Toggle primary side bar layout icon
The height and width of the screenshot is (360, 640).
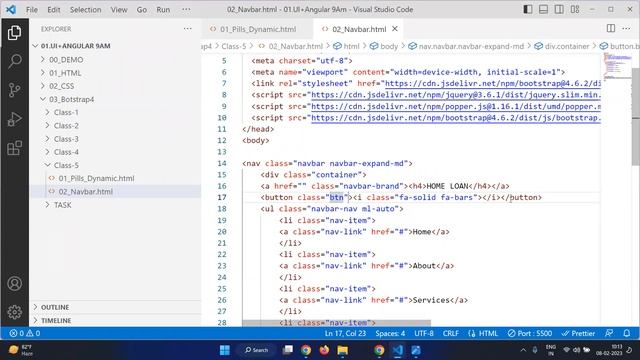[528, 9]
